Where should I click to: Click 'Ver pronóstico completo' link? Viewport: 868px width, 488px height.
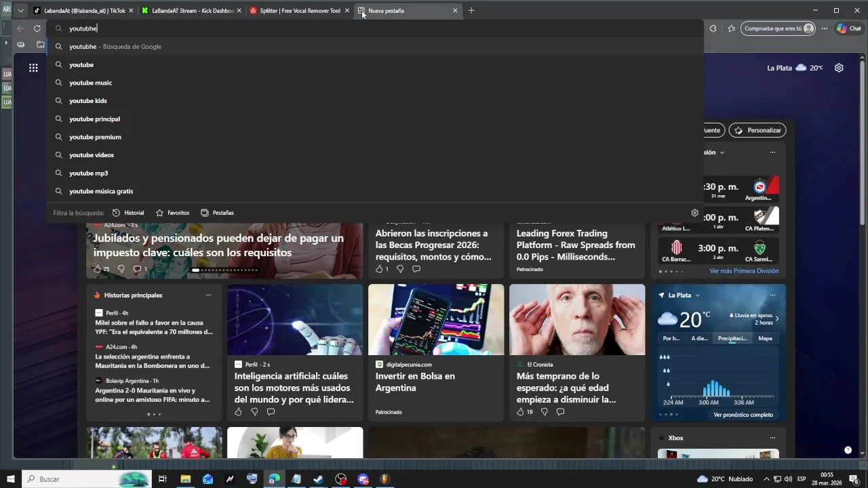click(743, 415)
